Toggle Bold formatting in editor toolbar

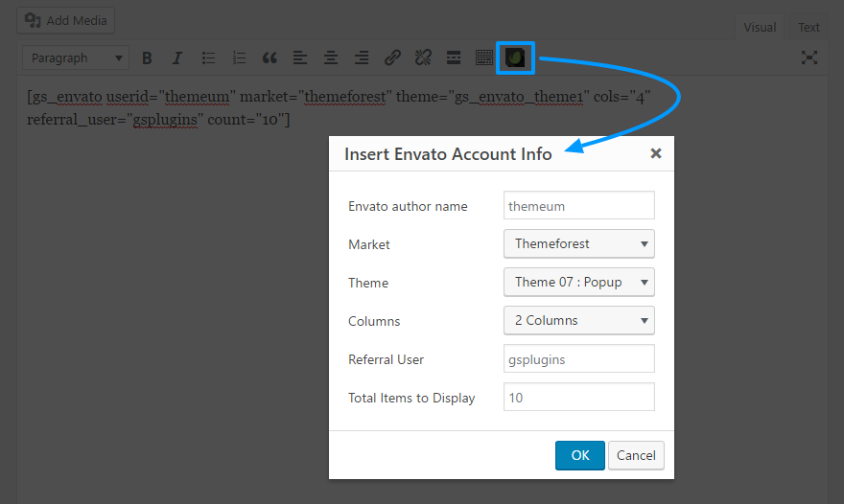point(147,58)
